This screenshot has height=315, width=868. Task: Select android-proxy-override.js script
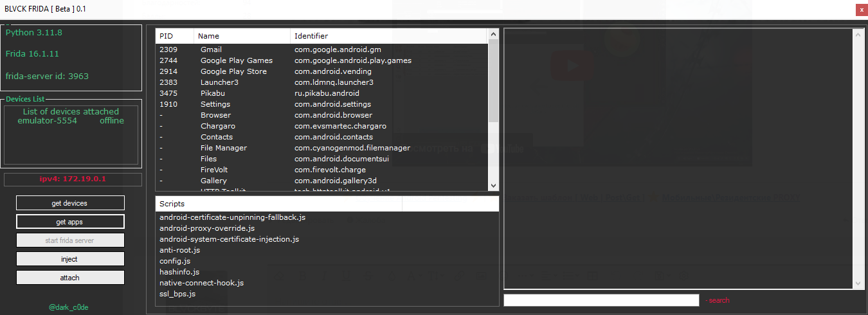207,228
